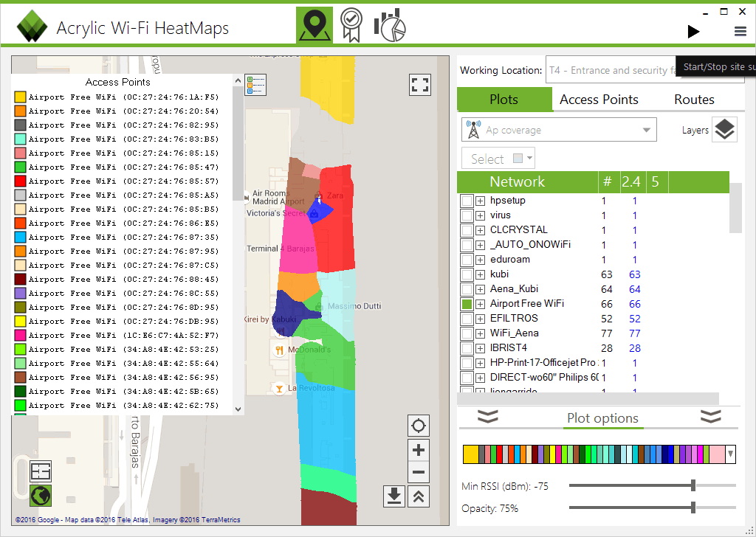Open the heatmap location view icon
This screenshot has width=756, height=537.
coord(315,25)
